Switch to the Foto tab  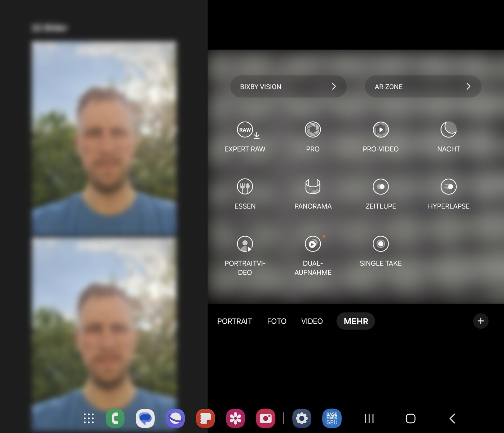277,321
